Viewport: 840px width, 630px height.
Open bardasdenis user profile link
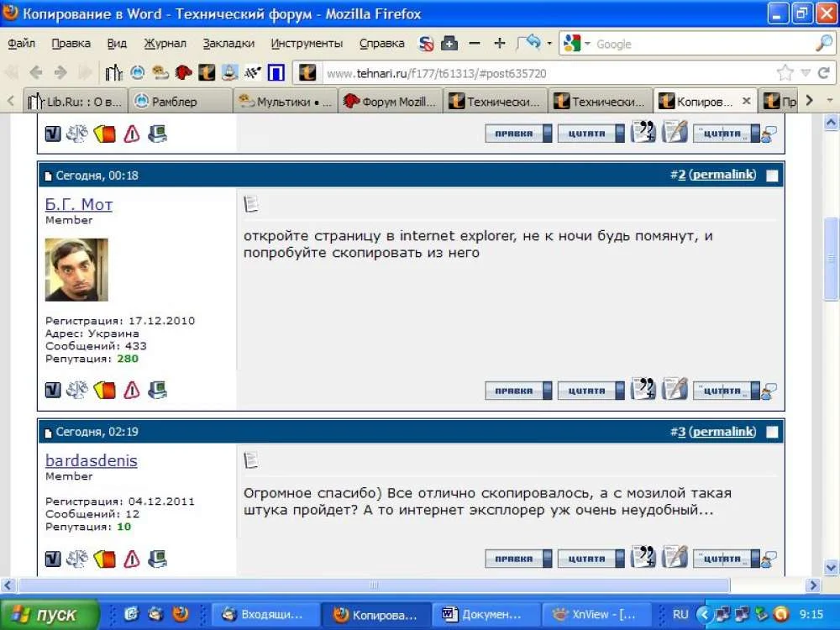91,460
